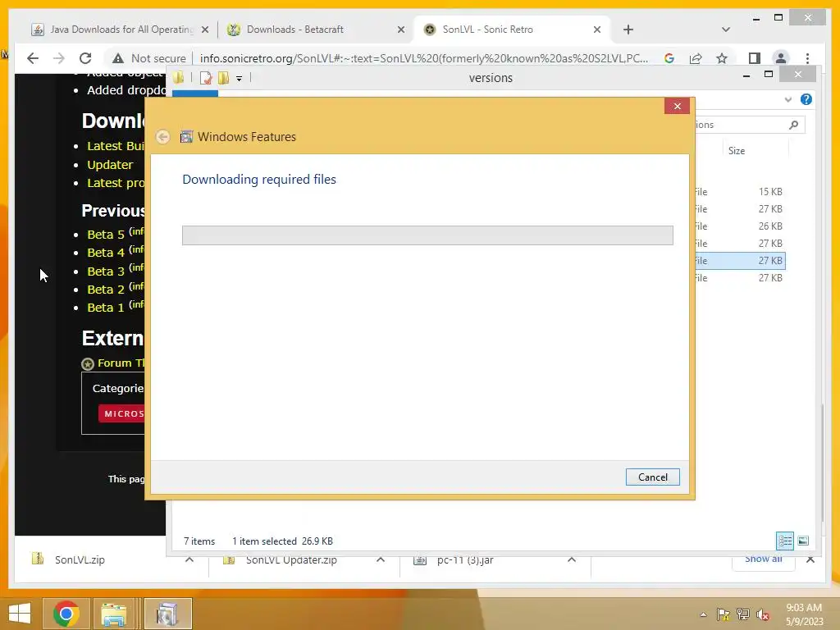
Task: Select the 15 KB file row
Action: click(x=740, y=192)
